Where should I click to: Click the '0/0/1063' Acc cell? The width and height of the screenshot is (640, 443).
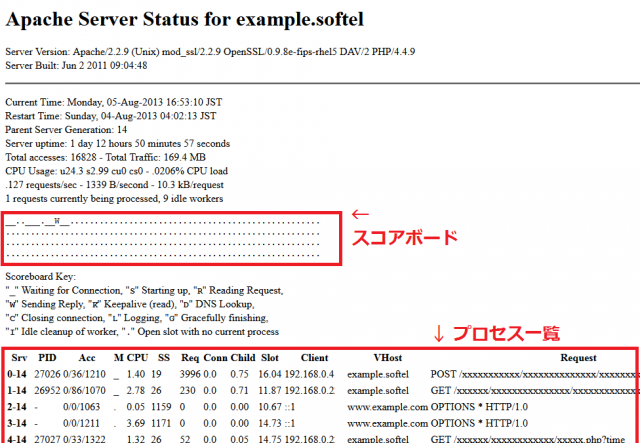tap(82, 407)
